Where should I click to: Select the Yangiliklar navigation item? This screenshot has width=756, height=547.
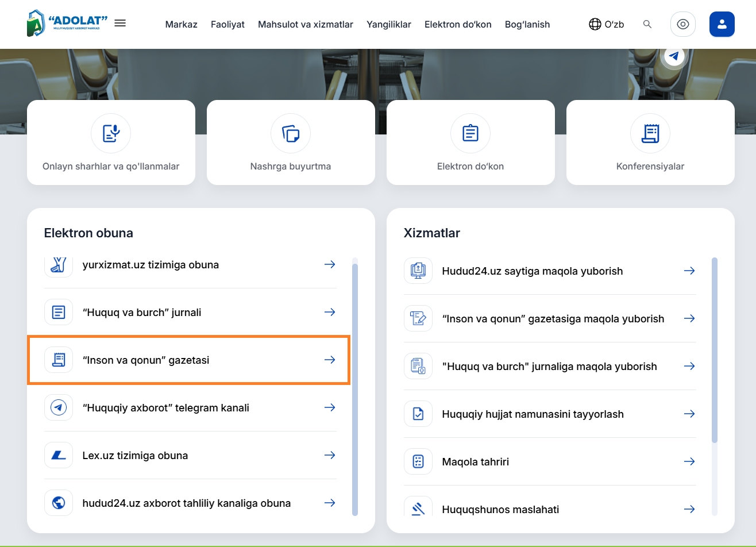(389, 24)
